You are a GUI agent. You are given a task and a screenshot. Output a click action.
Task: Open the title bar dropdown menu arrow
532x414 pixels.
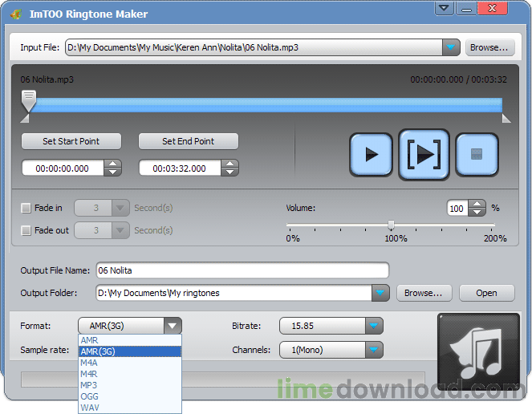tap(444, 8)
